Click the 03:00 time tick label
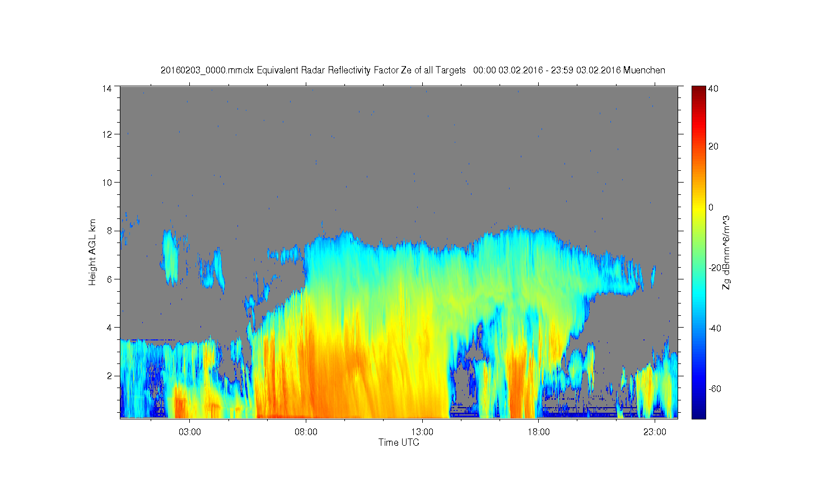 pyautogui.click(x=190, y=432)
